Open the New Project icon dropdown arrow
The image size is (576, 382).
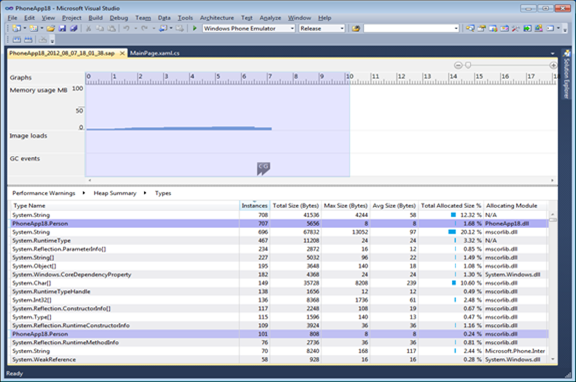tap(25, 28)
